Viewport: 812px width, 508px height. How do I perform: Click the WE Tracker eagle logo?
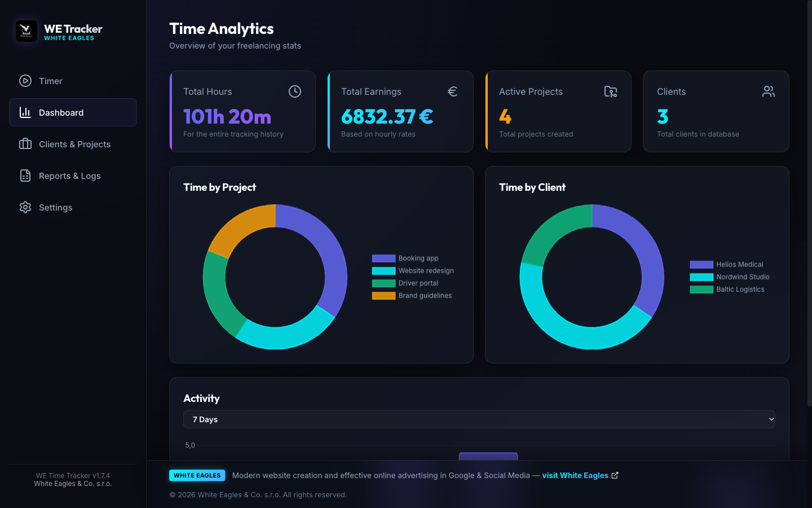26,31
